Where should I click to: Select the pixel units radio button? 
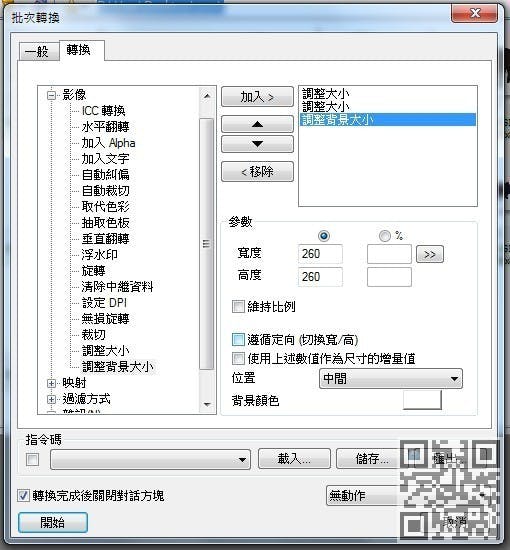click(324, 236)
